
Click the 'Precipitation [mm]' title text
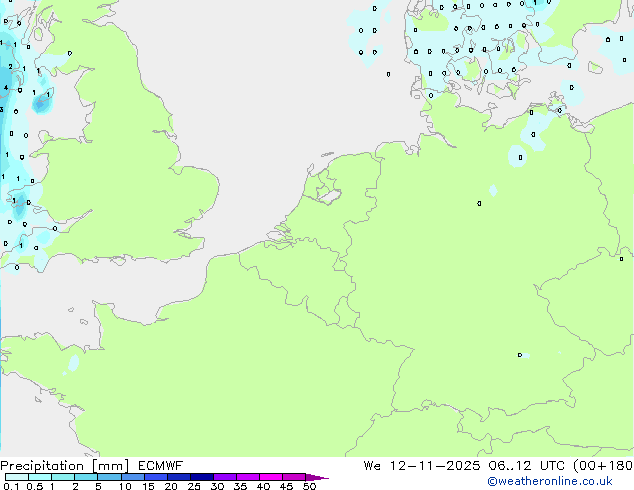coord(65,466)
